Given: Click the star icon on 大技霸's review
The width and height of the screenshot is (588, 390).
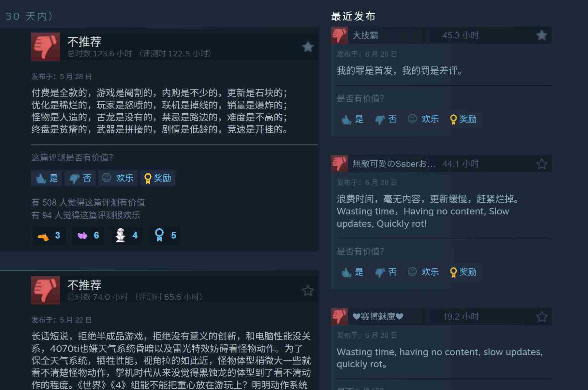Looking at the screenshot, I should pos(542,35).
